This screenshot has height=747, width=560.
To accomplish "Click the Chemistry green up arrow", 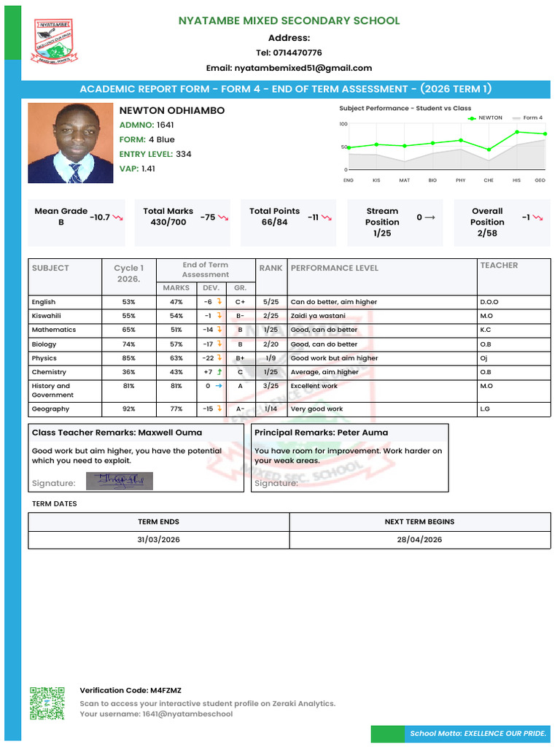I will [219, 371].
